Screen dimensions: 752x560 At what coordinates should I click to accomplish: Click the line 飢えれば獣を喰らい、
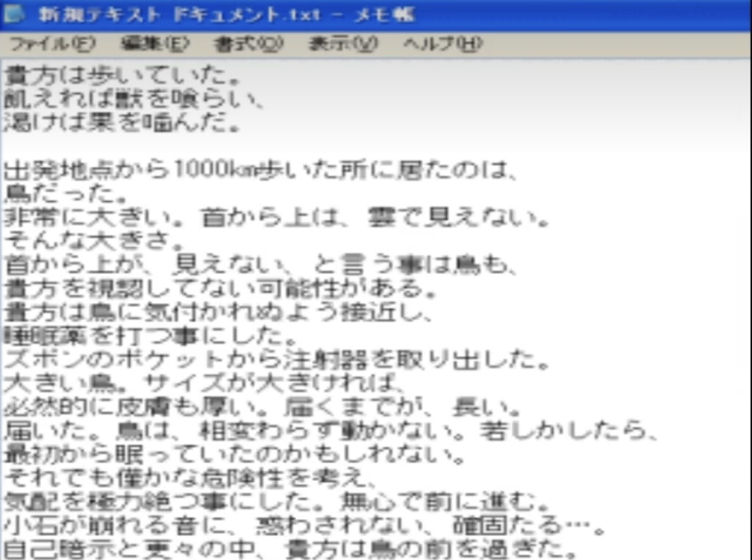134,99
